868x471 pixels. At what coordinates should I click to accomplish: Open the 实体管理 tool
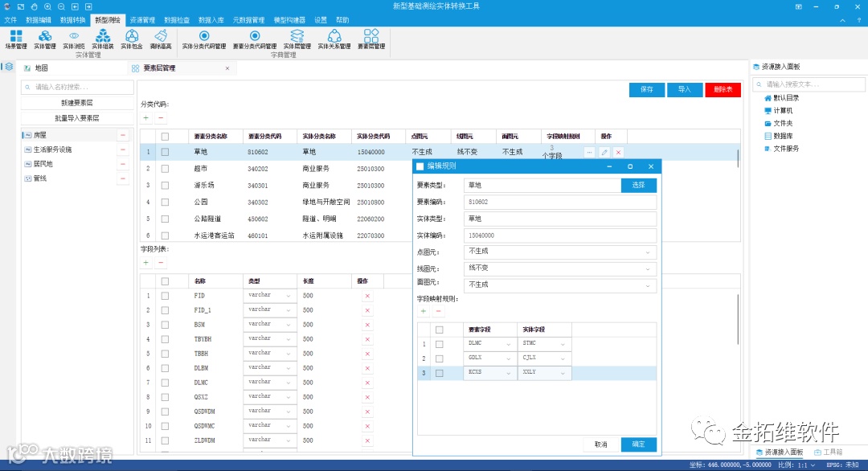click(45, 39)
